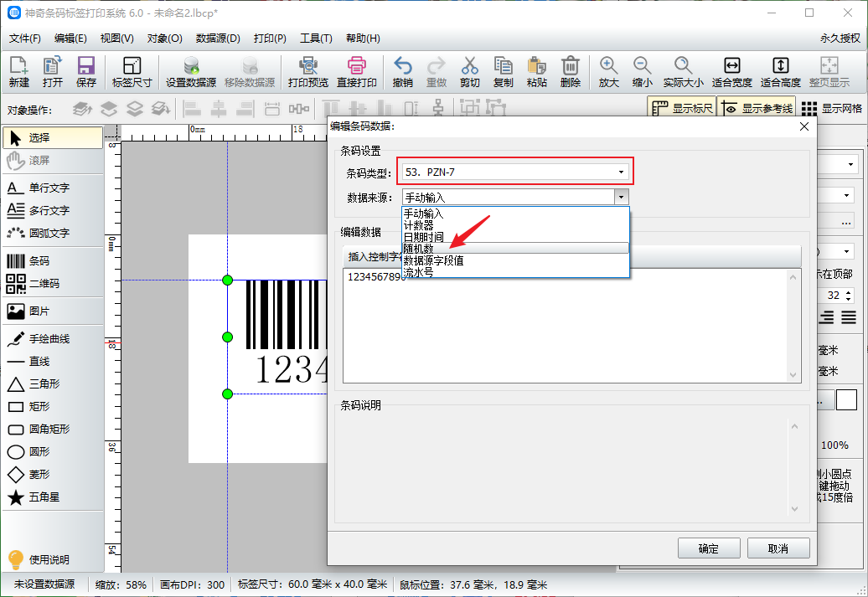Open the 打印(P) menu
868x597 pixels.
pyautogui.click(x=270, y=39)
